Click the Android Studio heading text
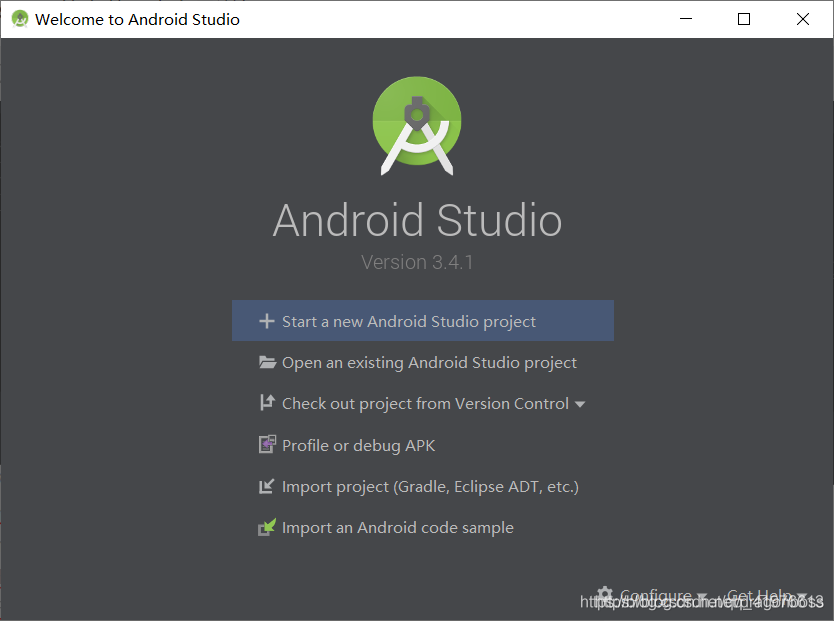834x621 pixels. pyautogui.click(x=417, y=220)
